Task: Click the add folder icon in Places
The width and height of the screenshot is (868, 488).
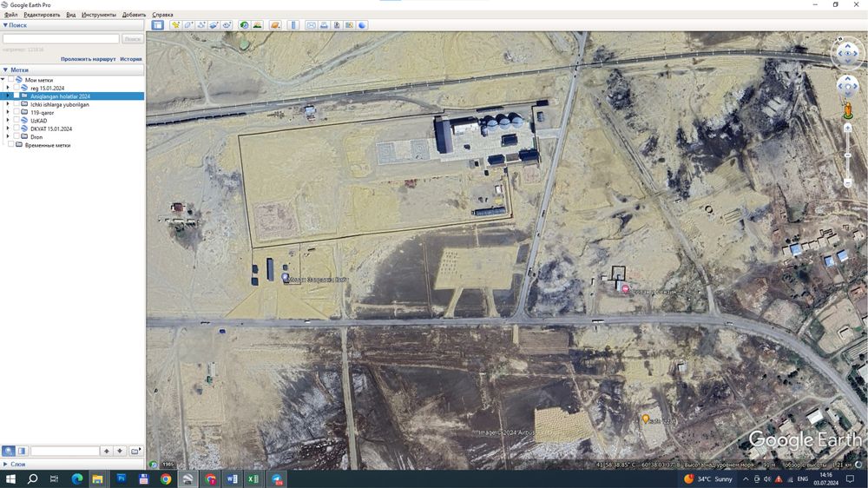Action: (x=135, y=451)
